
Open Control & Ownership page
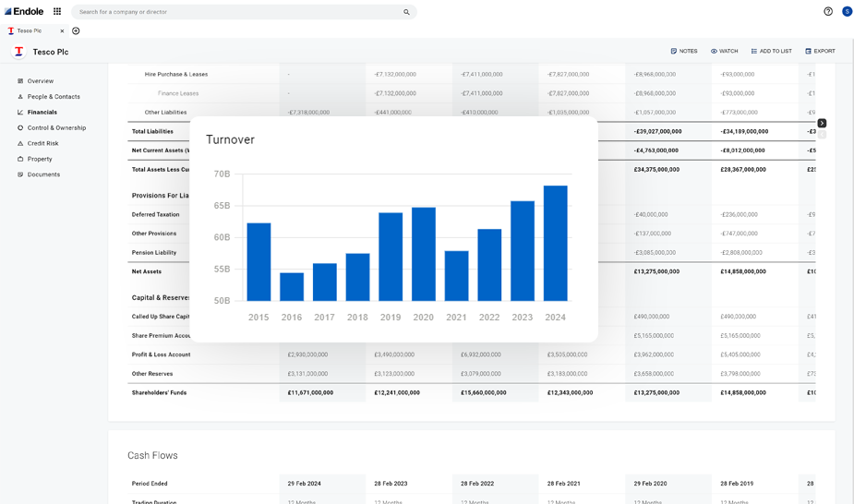coord(56,128)
